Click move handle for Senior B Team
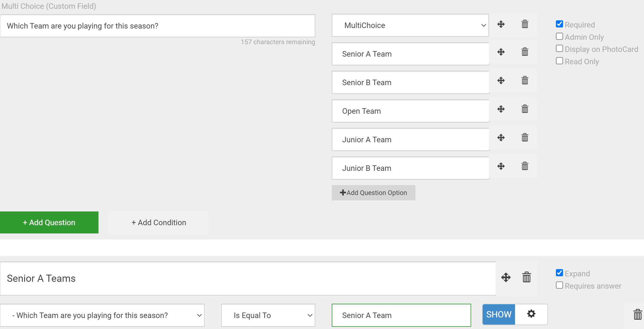Viewport: 644px width, 329px height. (x=501, y=80)
